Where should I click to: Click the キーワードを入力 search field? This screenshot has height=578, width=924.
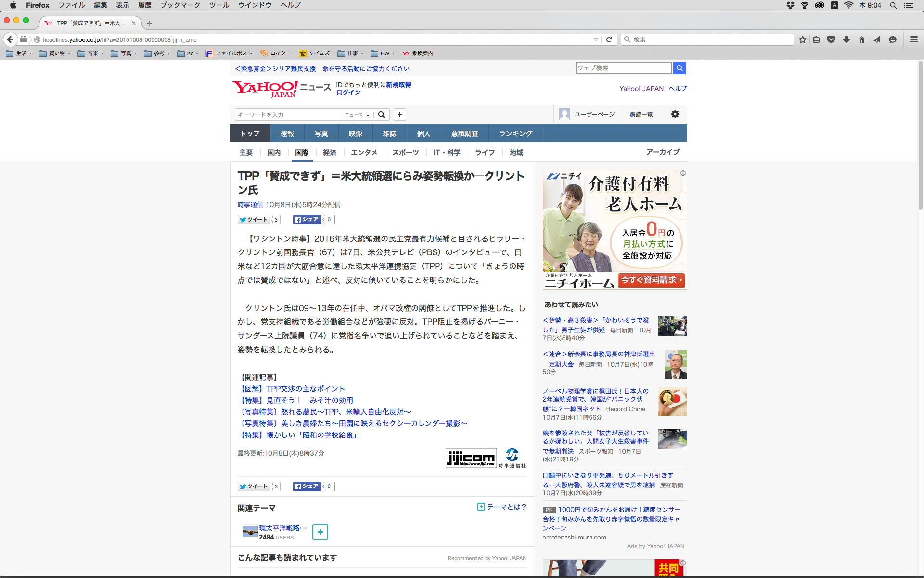click(288, 115)
